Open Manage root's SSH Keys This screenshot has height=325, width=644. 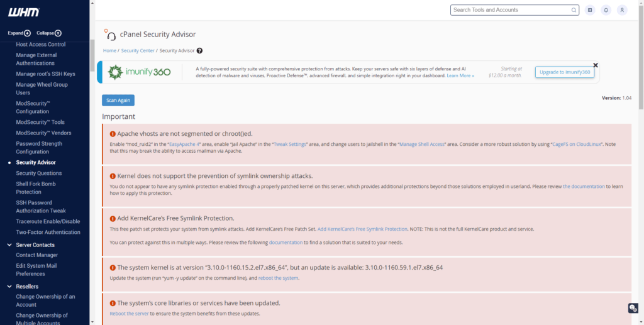45,74
